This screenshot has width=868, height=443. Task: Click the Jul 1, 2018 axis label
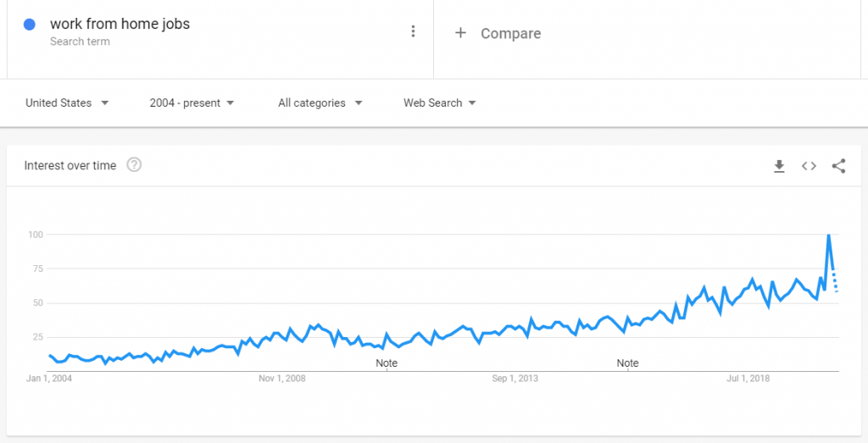pyautogui.click(x=748, y=379)
